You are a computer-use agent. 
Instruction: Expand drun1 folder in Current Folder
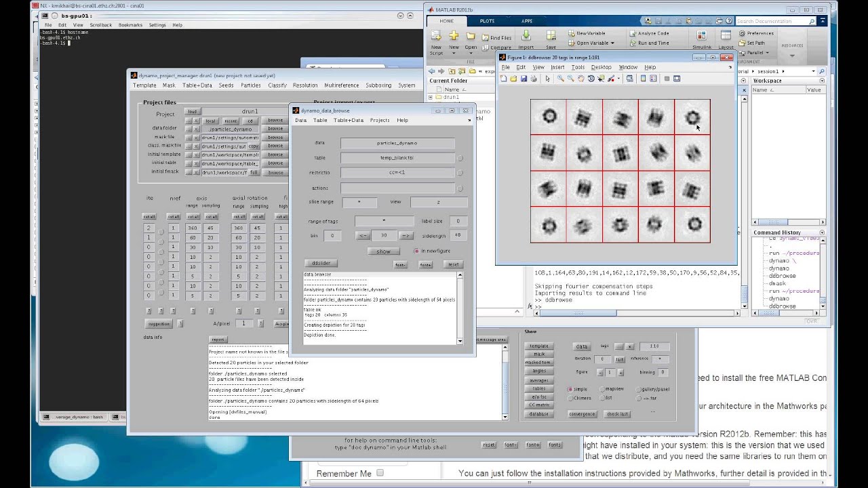pyautogui.click(x=431, y=98)
